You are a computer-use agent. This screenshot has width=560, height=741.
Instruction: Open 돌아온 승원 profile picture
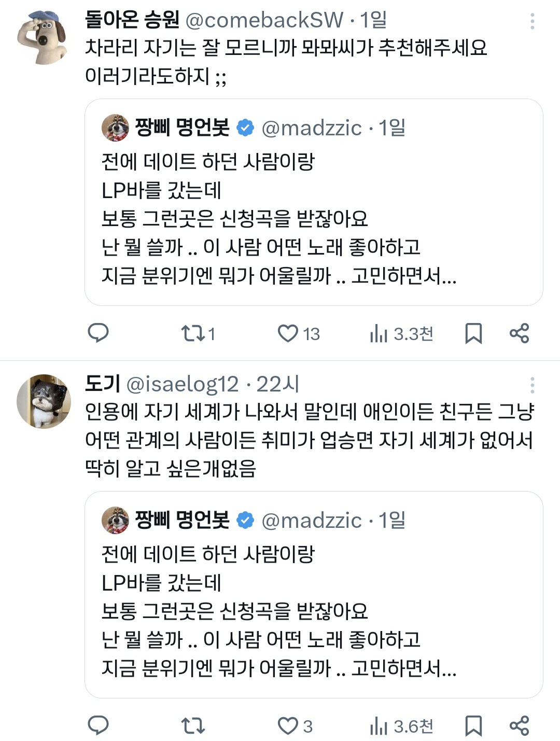click(44, 37)
